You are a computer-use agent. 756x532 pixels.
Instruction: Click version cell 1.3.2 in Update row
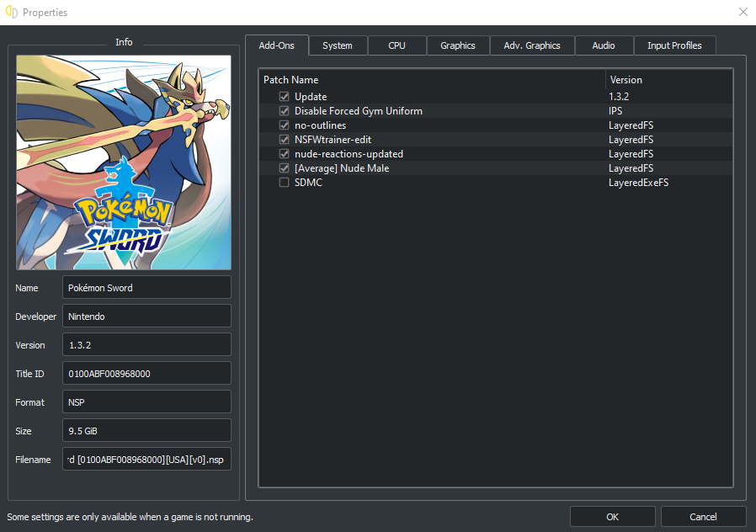(x=619, y=96)
